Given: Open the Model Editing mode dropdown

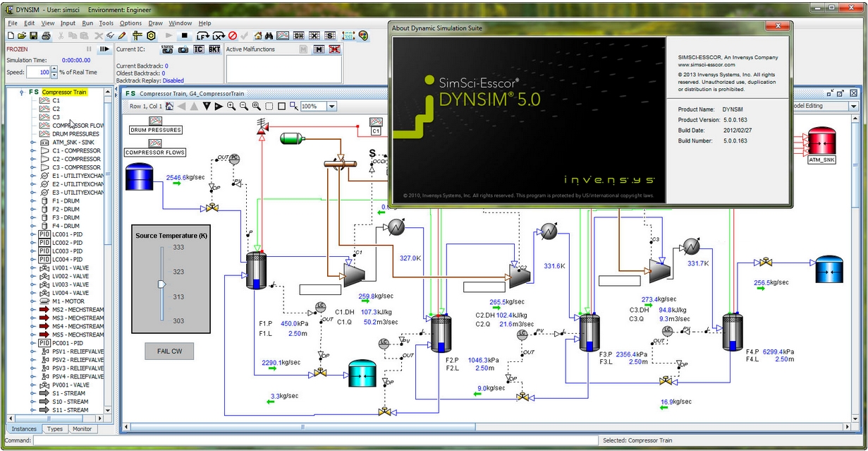Looking at the screenshot, I should (854, 106).
